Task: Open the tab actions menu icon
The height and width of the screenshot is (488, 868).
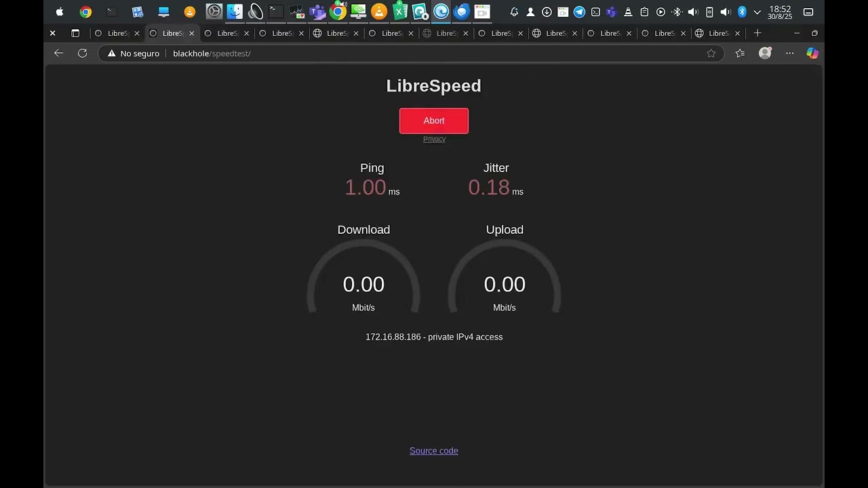Action: (75, 33)
